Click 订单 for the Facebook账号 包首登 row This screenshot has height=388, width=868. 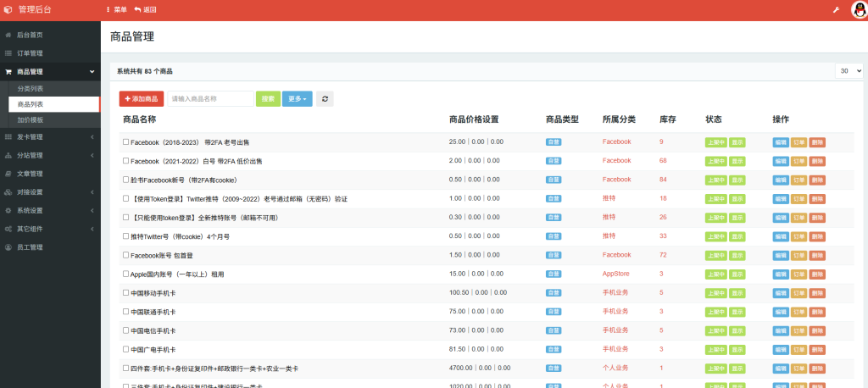(x=798, y=255)
